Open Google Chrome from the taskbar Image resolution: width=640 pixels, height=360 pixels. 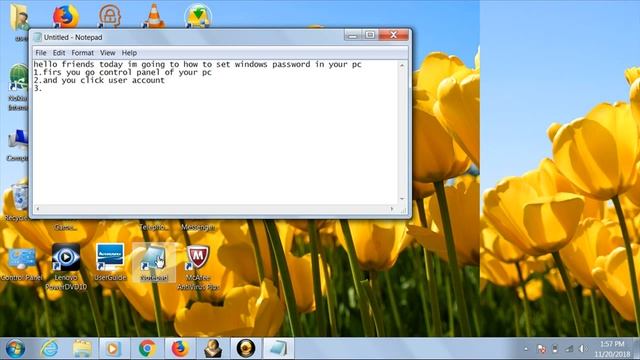tap(147, 349)
